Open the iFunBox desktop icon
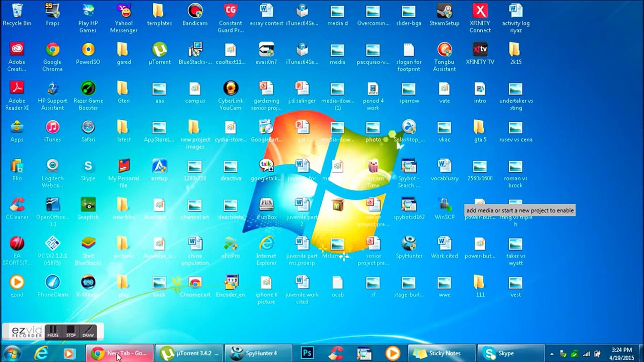Screen dimensions: 644x362 click(x=266, y=209)
